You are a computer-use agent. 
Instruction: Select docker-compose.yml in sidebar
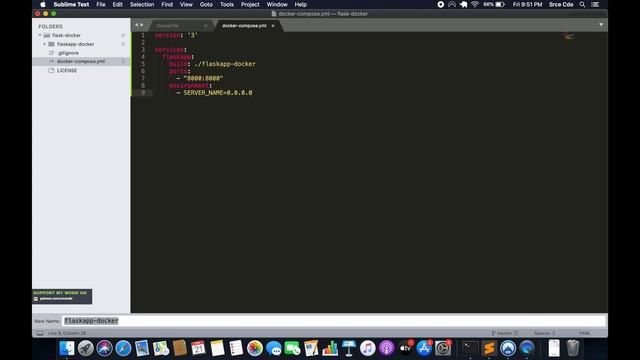(81, 61)
